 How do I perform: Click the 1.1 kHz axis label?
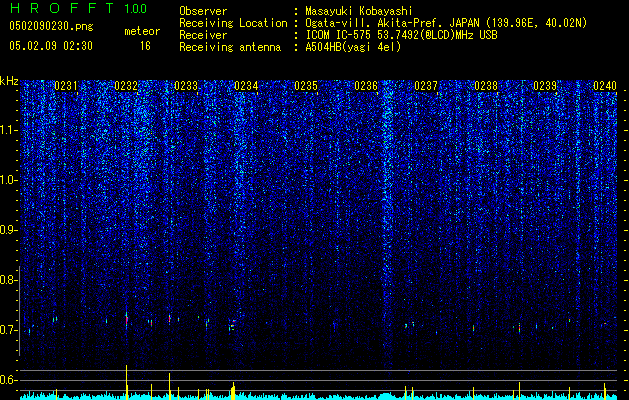9,130
